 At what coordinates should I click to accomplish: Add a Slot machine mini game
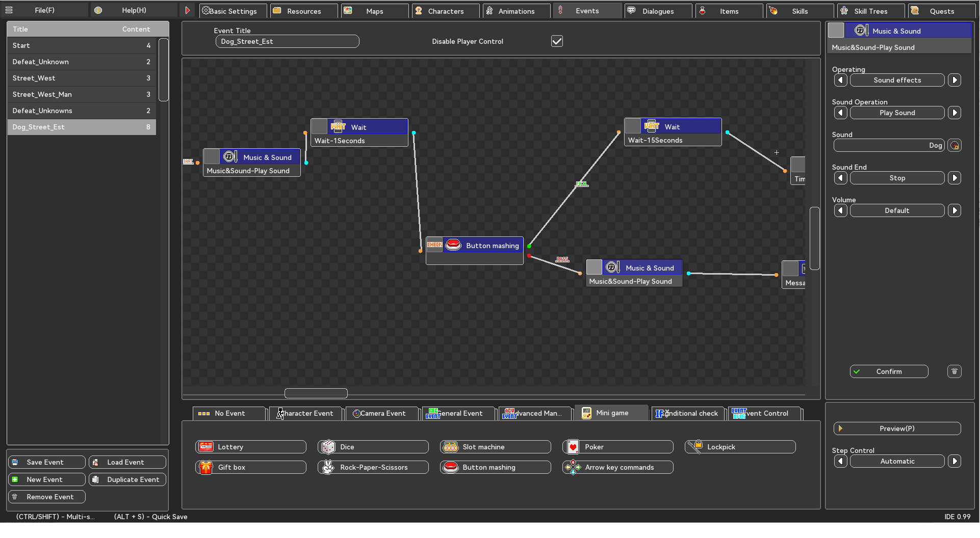pos(495,447)
